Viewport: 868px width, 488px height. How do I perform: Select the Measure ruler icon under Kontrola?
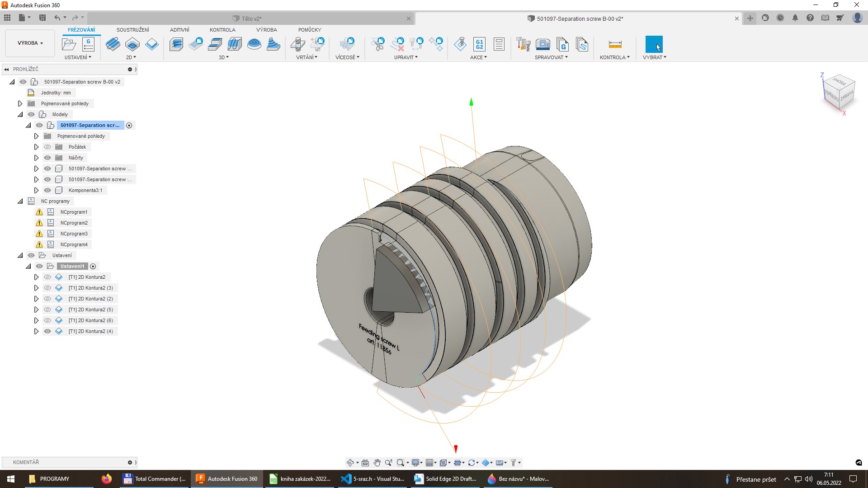point(615,44)
